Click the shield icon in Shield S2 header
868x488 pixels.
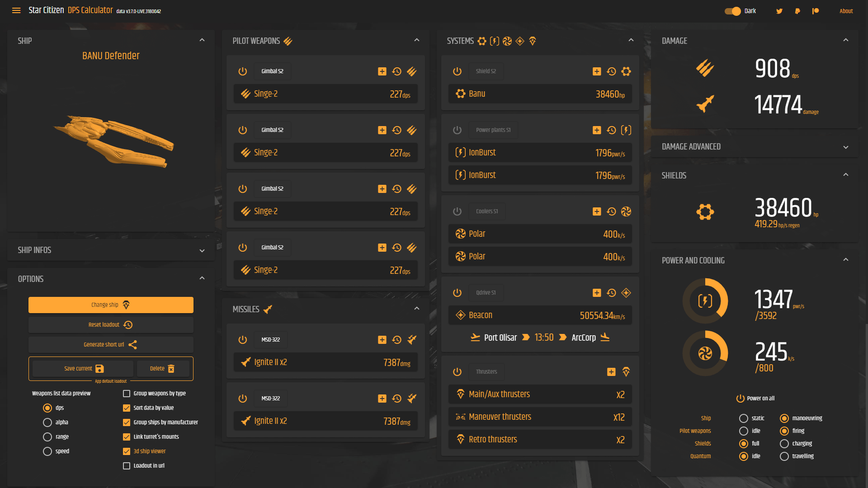coord(626,71)
